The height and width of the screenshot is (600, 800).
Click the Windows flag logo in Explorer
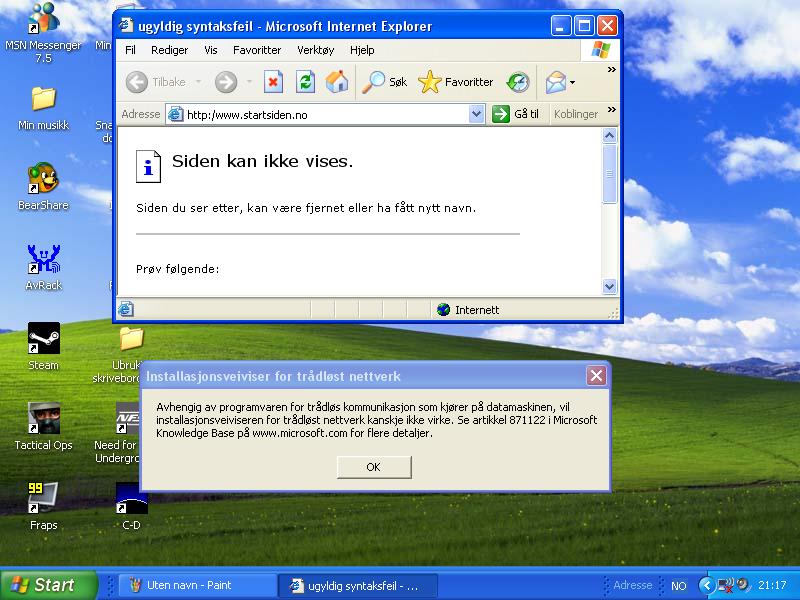pyautogui.click(x=601, y=50)
